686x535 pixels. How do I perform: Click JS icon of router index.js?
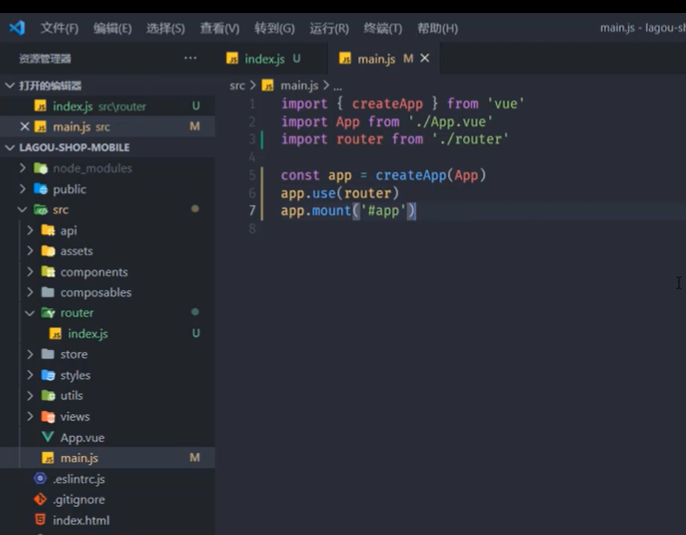coord(56,334)
